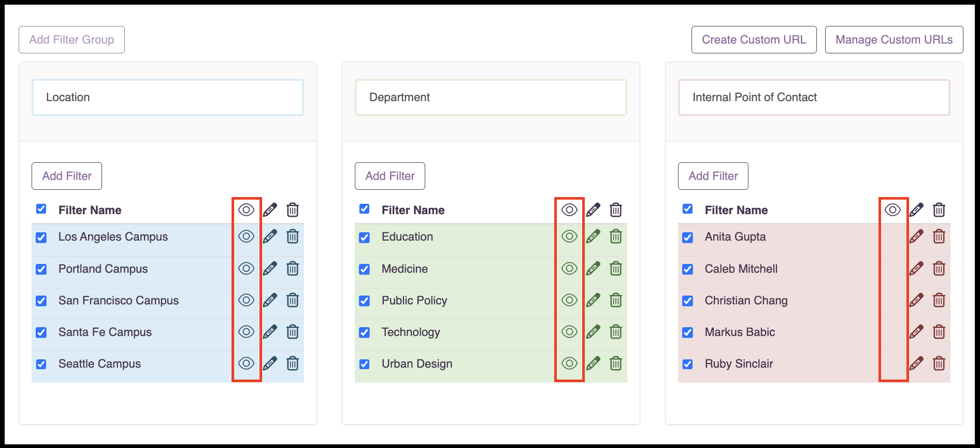Screen dimensions: 980x448
Task: Edit the Ruby Sinclair filter
Action: pos(916,363)
